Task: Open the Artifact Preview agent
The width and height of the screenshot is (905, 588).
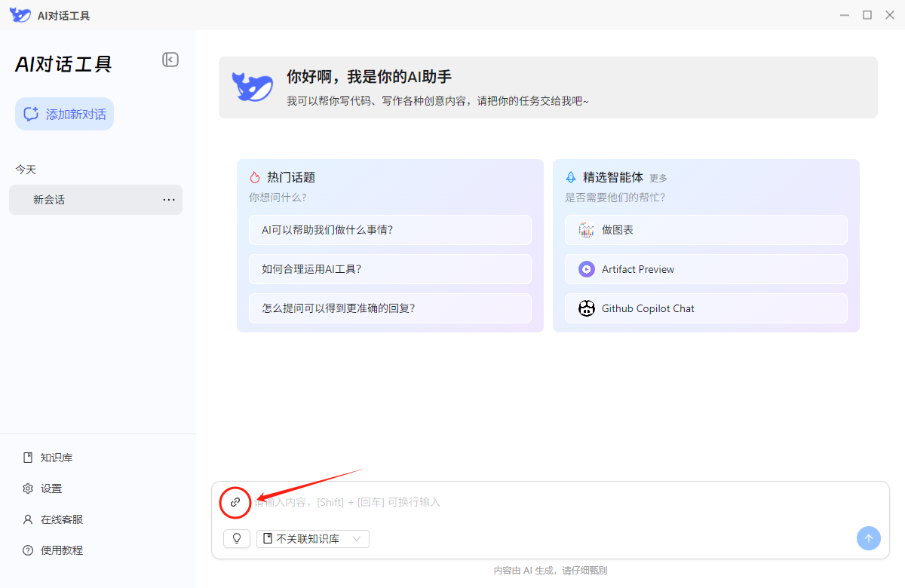Action: (x=706, y=269)
